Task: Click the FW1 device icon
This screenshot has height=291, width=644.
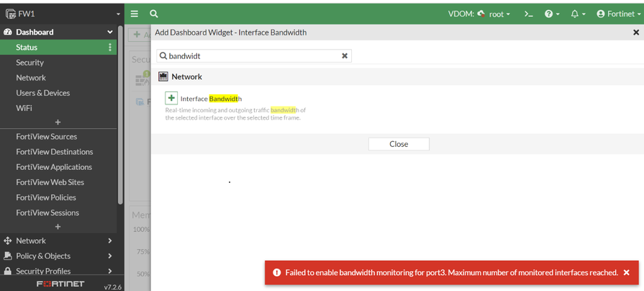Action: point(11,14)
